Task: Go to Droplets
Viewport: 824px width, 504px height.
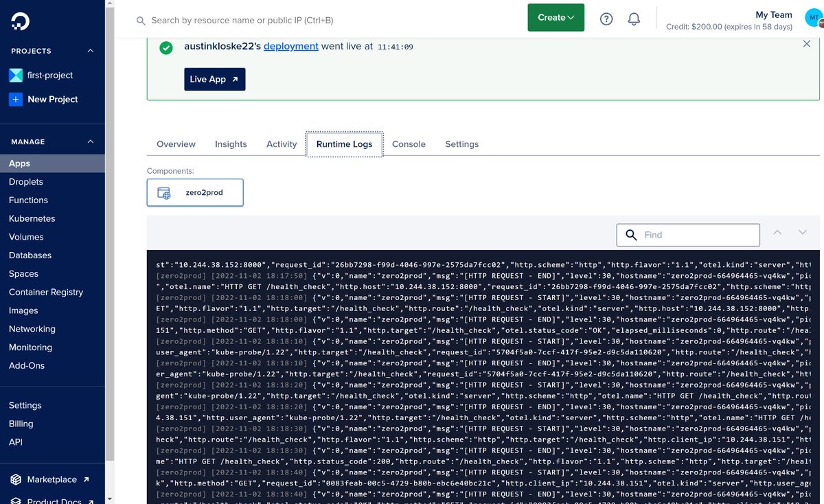Action: [x=26, y=182]
